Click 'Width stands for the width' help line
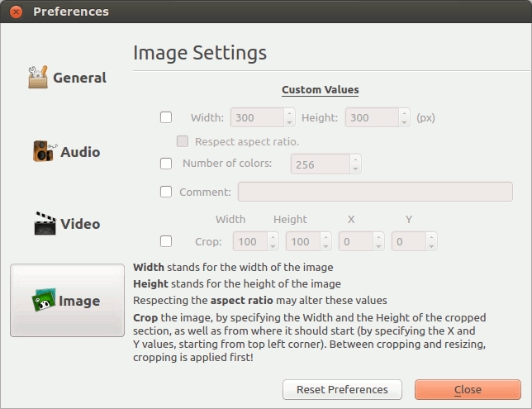 [233, 268]
